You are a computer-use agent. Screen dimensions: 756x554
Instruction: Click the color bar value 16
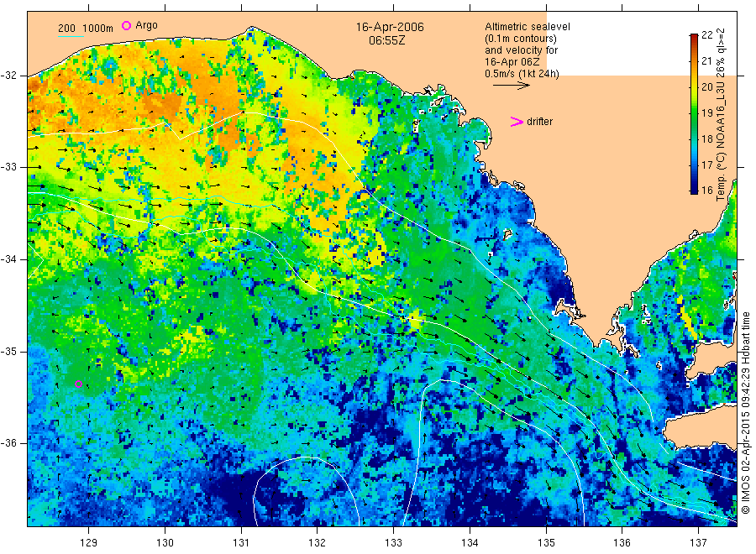pos(706,191)
